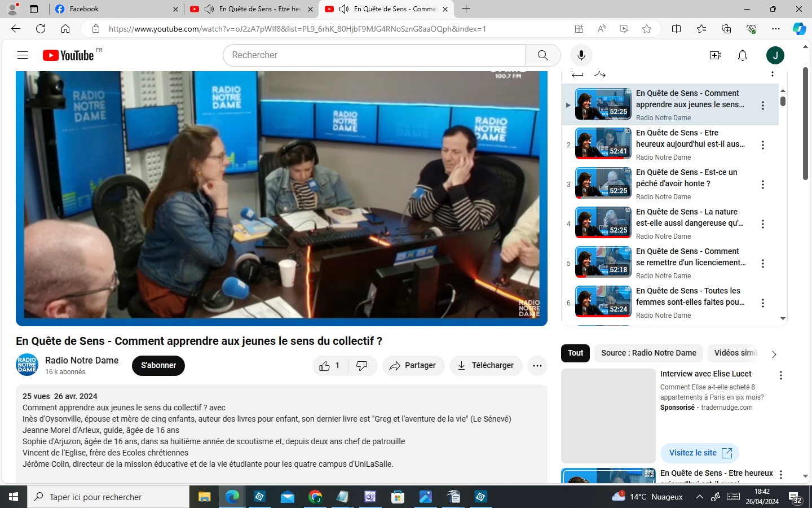Toggle playlist loop icon

click(x=577, y=75)
